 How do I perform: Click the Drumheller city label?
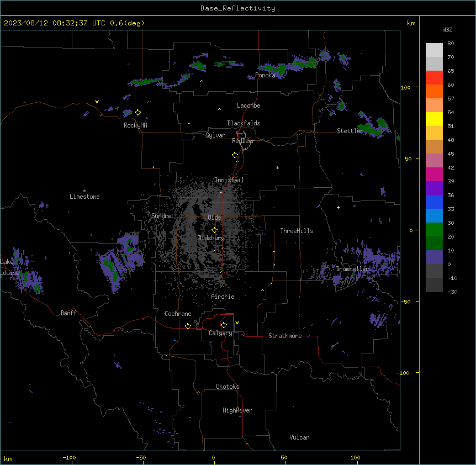click(x=352, y=269)
